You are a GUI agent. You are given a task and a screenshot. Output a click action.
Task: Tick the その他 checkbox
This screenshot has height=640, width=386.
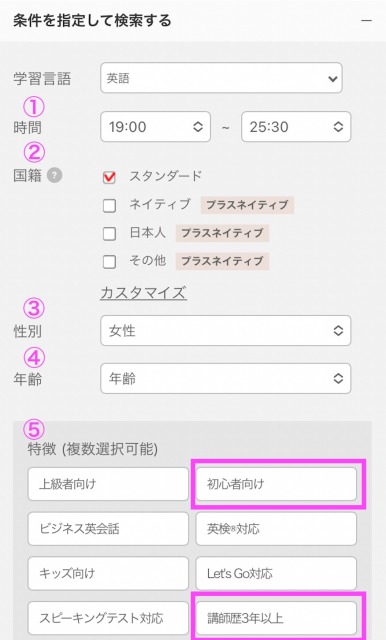coord(109,262)
